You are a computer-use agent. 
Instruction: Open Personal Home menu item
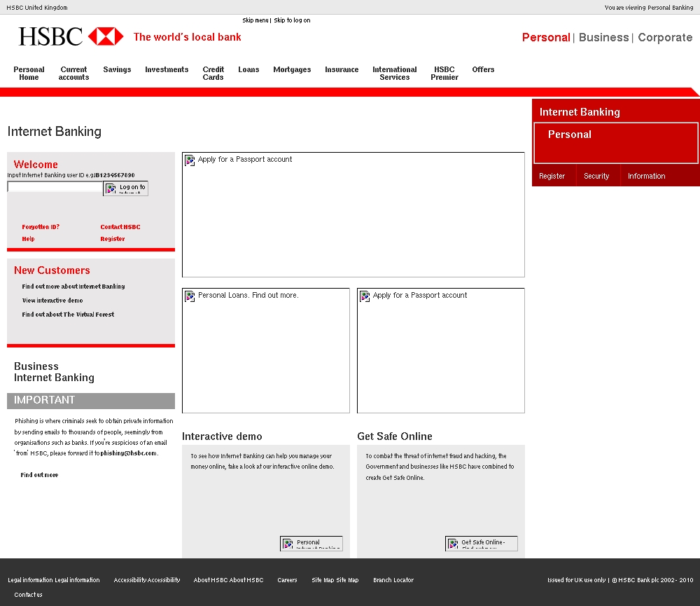29,74
